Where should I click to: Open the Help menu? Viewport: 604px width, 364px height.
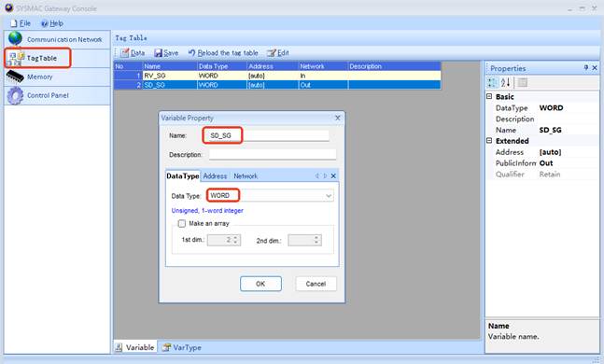pos(52,23)
